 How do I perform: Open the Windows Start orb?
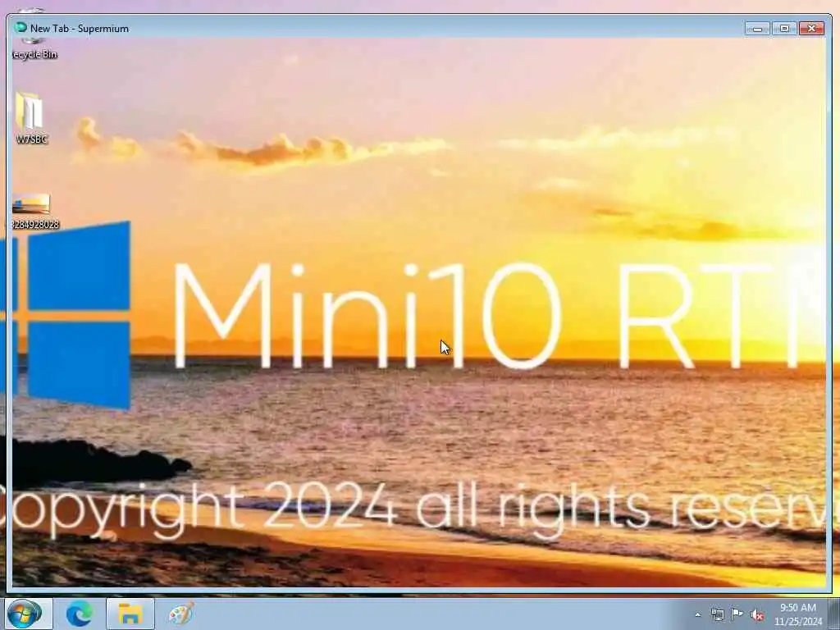pos(24,614)
